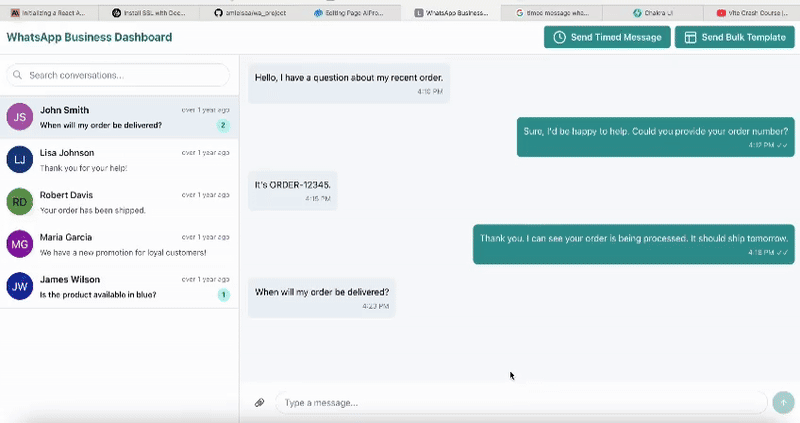Open John Smith conversation by name

coord(64,110)
